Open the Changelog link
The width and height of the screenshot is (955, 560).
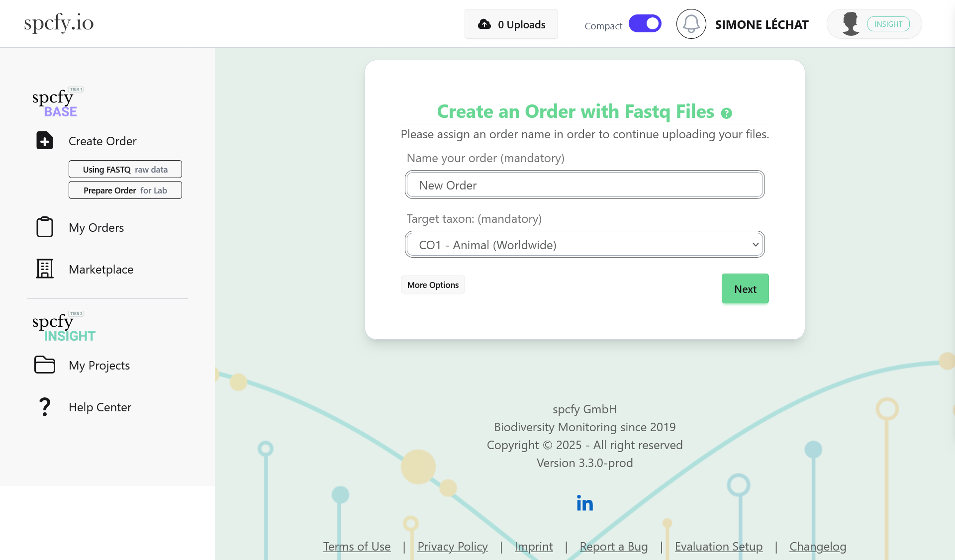pyautogui.click(x=818, y=546)
